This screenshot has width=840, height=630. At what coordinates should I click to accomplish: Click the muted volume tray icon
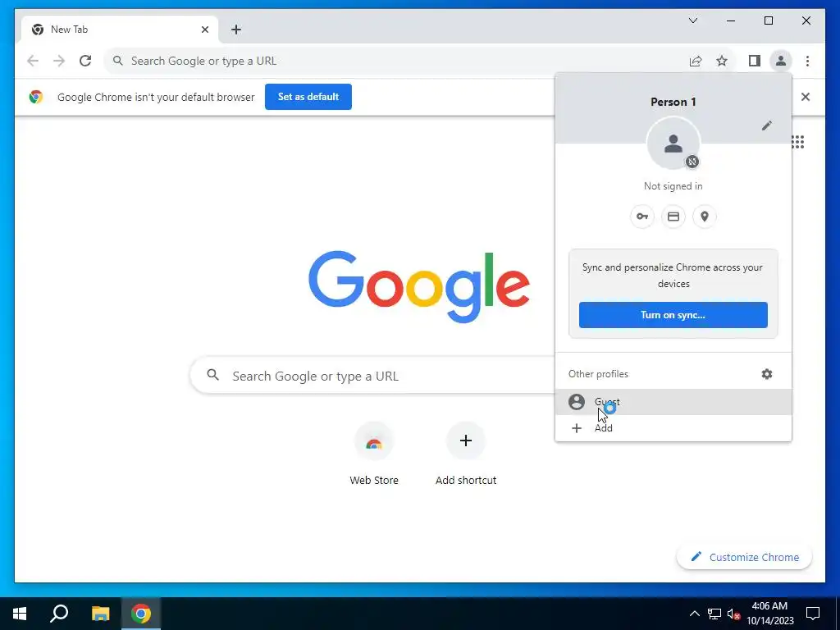[x=733, y=614]
